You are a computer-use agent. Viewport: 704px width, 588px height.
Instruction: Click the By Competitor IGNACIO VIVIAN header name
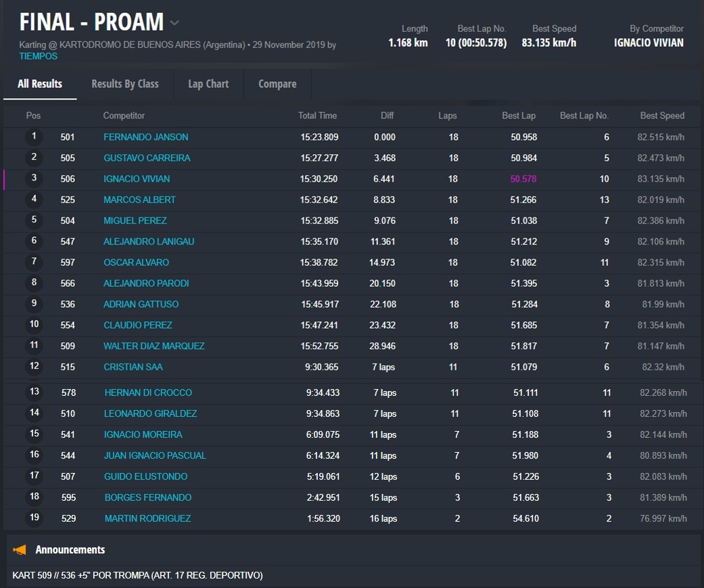pos(648,43)
